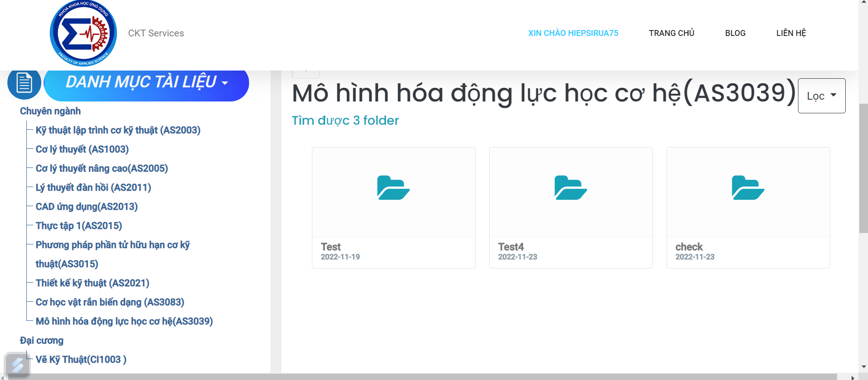868x380 pixels.
Task: Select Thiết kế kỹ thuật (AS2021)
Action: (92, 283)
